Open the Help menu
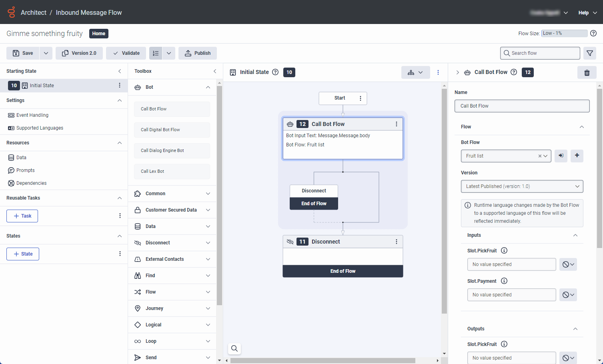This screenshot has width=603, height=364. click(x=587, y=13)
